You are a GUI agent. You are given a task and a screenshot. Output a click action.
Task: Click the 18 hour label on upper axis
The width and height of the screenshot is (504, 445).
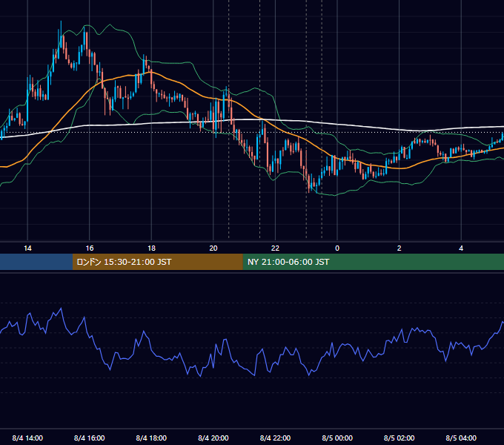[151, 248]
